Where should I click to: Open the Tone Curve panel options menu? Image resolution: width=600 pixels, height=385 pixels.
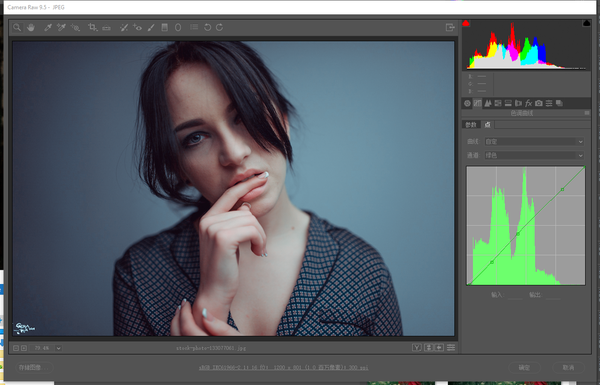pos(587,113)
